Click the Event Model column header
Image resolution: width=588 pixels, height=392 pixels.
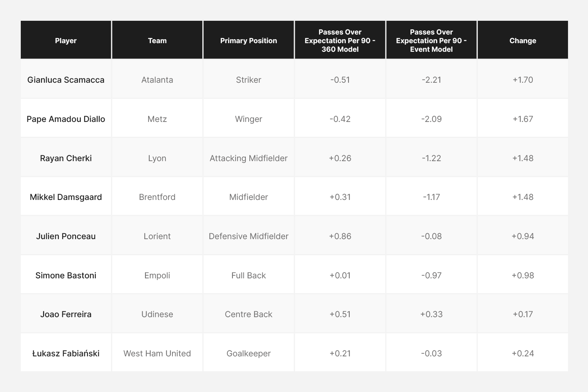tap(431, 40)
